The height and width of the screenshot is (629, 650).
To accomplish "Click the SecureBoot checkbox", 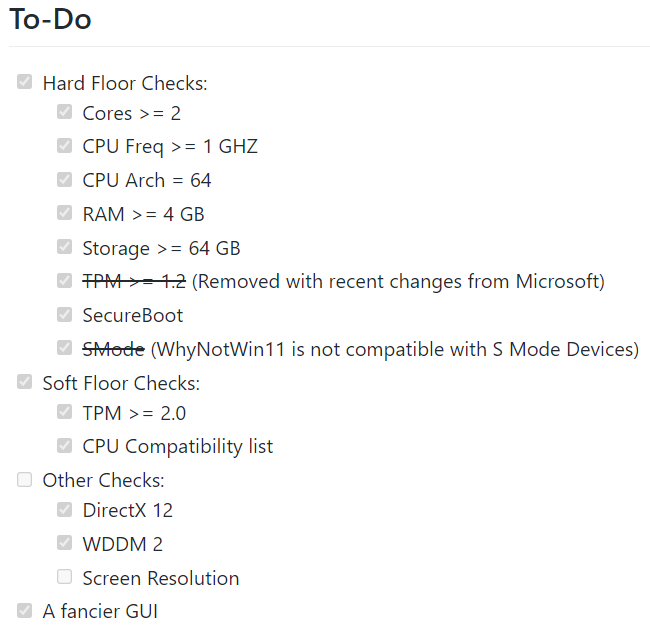I will coord(65,314).
